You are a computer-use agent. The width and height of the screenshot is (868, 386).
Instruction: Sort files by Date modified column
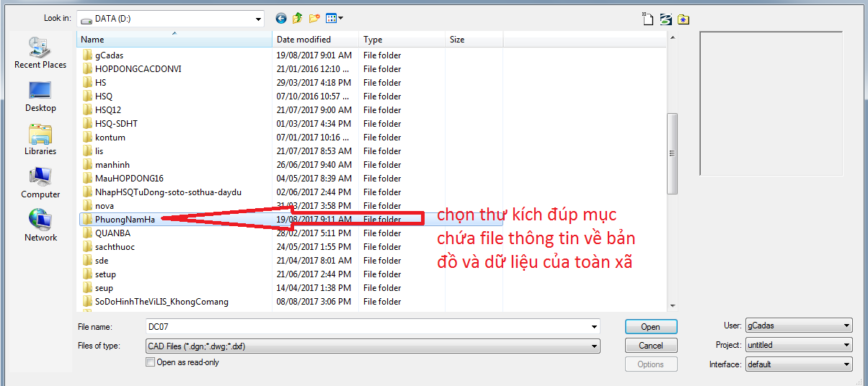point(304,40)
